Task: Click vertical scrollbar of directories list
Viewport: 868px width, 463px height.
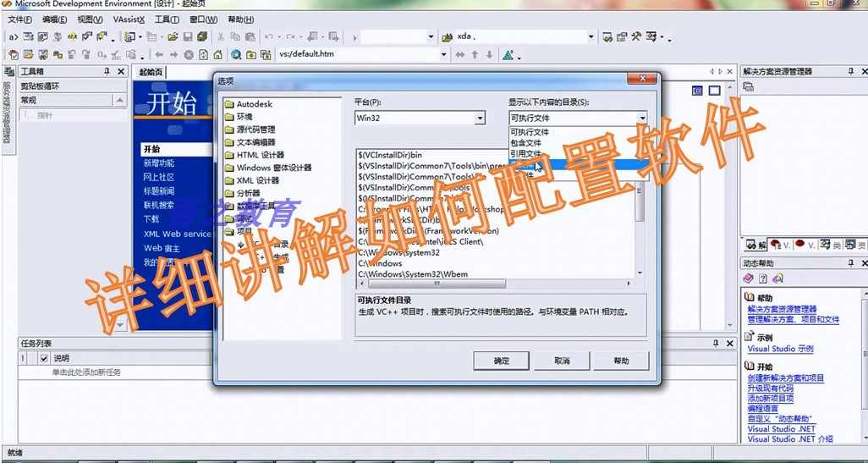Action: pos(640,212)
